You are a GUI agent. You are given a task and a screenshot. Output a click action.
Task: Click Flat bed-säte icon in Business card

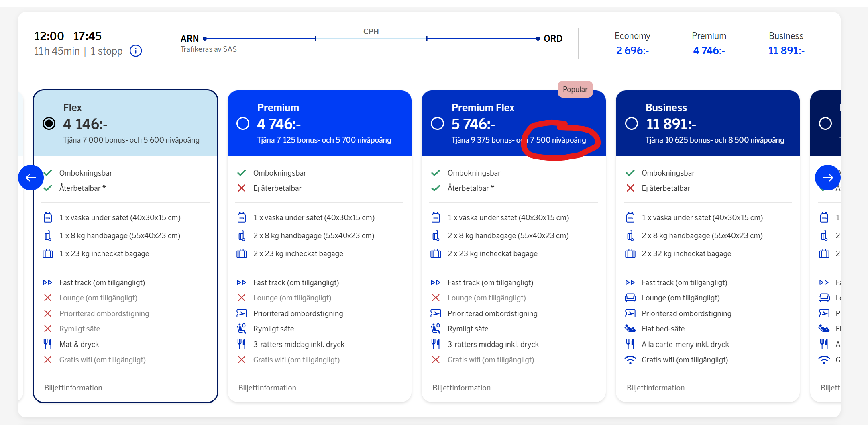pos(630,329)
